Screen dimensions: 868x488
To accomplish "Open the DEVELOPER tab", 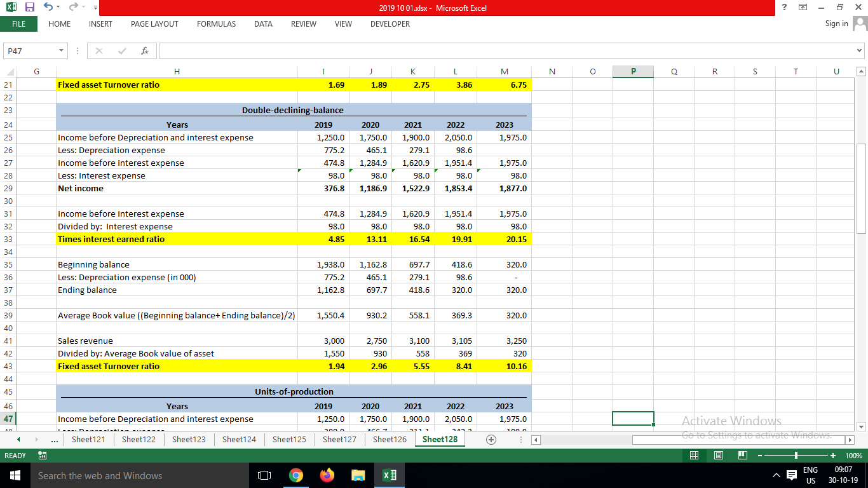I will pyautogui.click(x=390, y=24).
